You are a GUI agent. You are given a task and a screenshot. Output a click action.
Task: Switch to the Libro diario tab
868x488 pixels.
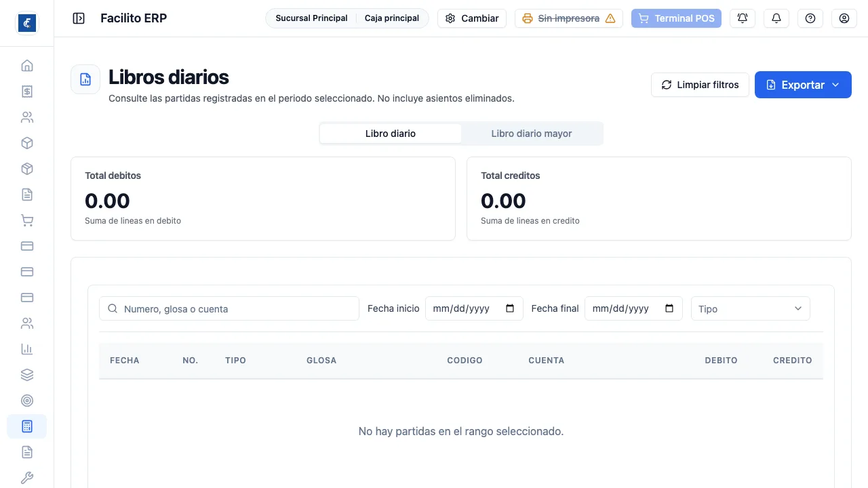click(391, 134)
